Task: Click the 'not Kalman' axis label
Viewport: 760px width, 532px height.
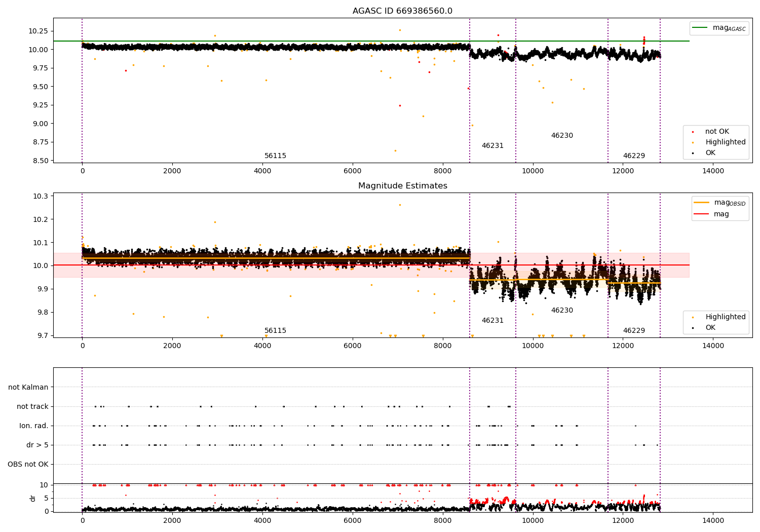Action: click(28, 387)
